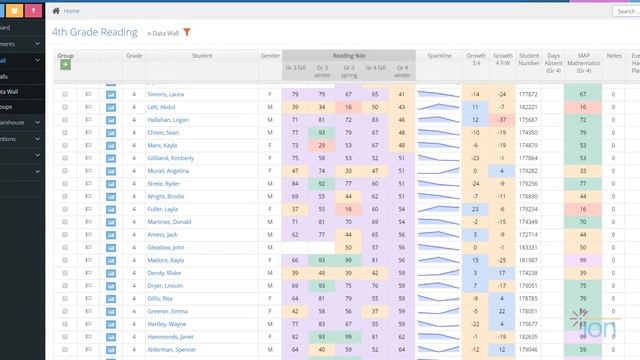Open chart icon for Marx, Kayla

click(111, 146)
